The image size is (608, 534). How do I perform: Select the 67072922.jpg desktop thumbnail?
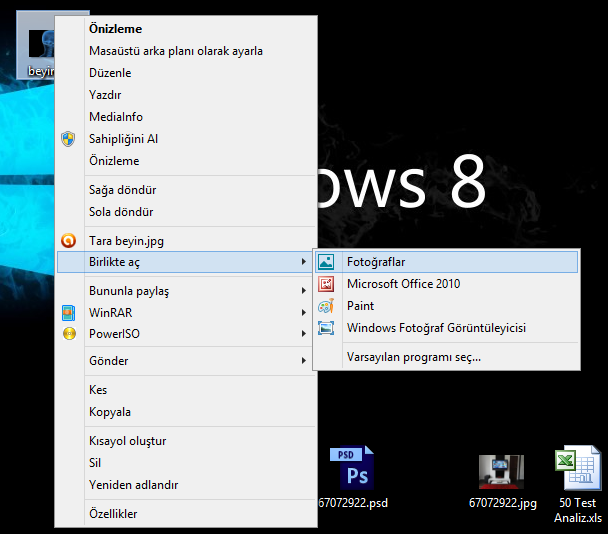click(502, 472)
